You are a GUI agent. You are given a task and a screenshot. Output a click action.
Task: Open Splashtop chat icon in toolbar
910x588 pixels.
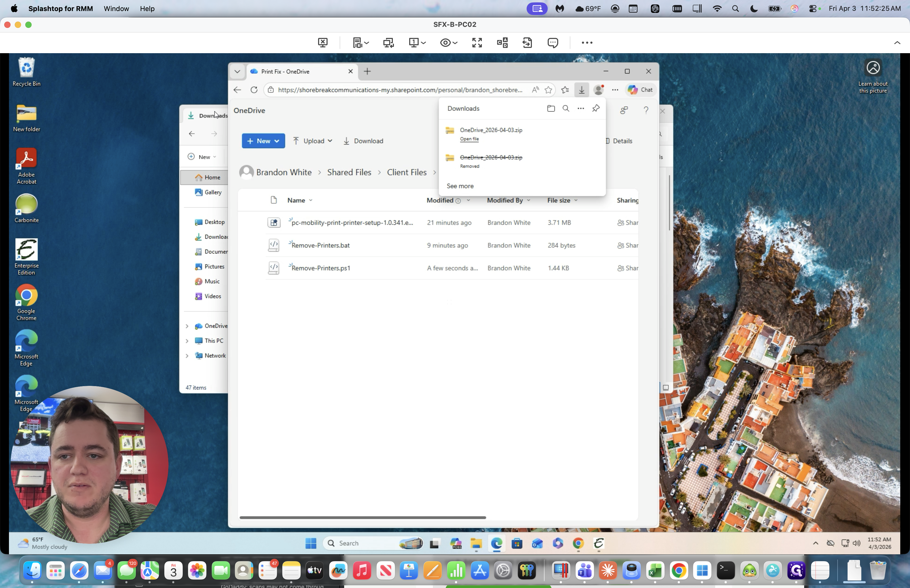(x=553, y=43)
